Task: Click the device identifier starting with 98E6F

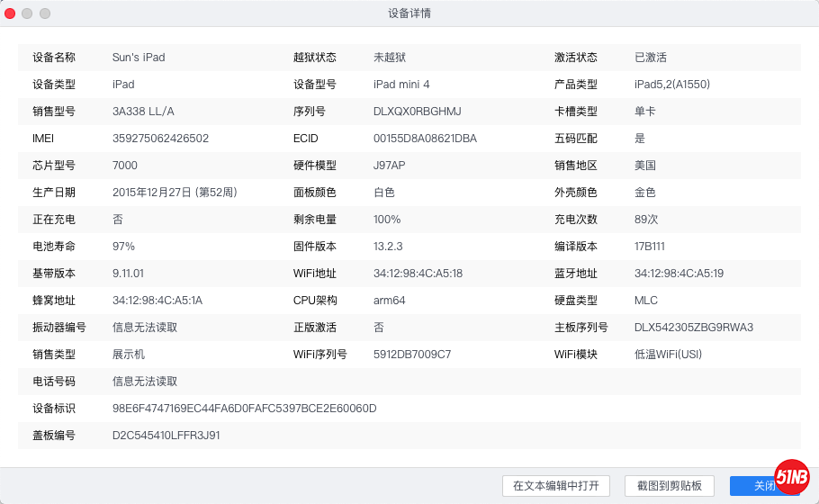Action: 244,409
